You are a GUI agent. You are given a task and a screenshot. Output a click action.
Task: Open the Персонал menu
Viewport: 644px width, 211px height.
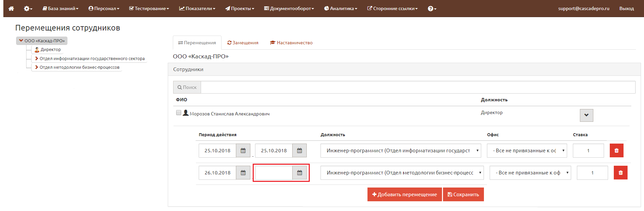[104, 8]
